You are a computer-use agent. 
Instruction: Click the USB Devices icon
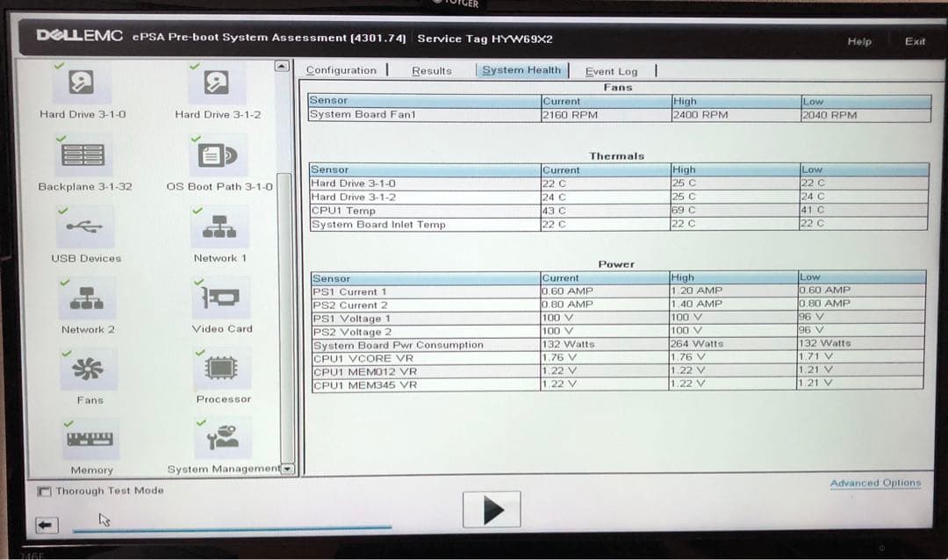click(83, 226)
